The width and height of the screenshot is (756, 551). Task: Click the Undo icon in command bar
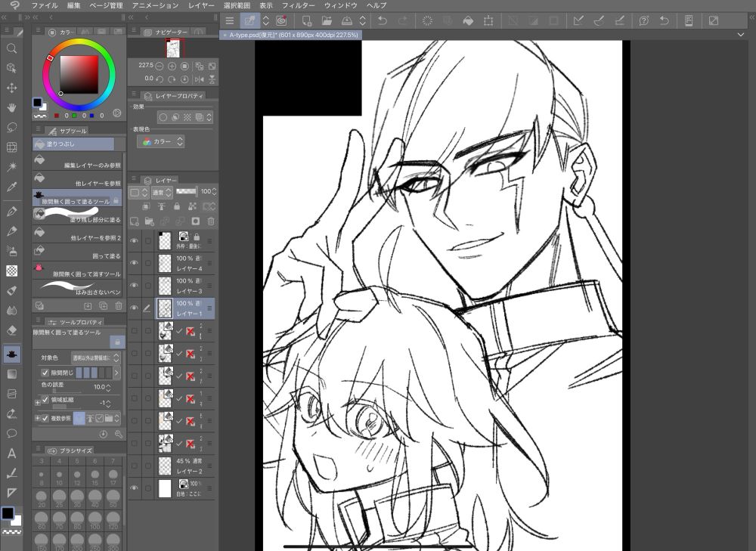click(x=383, y=20)
